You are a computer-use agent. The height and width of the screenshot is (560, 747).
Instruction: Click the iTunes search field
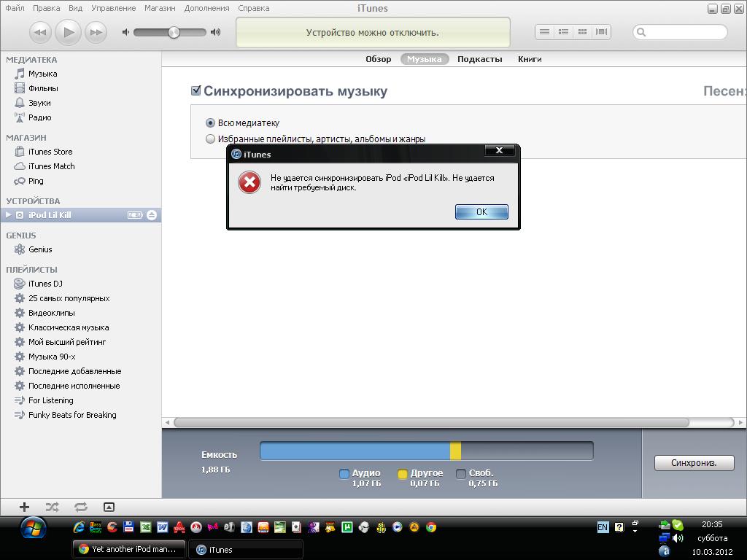(x=680, y=32)
